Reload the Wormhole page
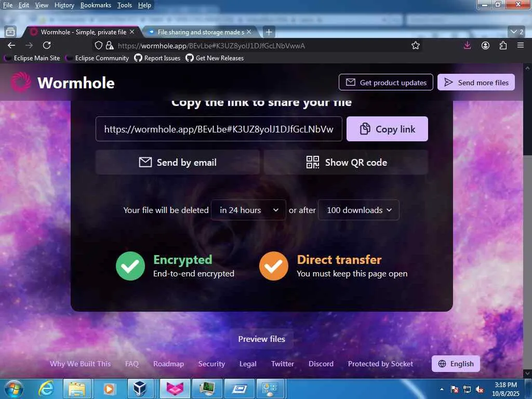Viewport: 532px width, 399px height. (47, 45)
